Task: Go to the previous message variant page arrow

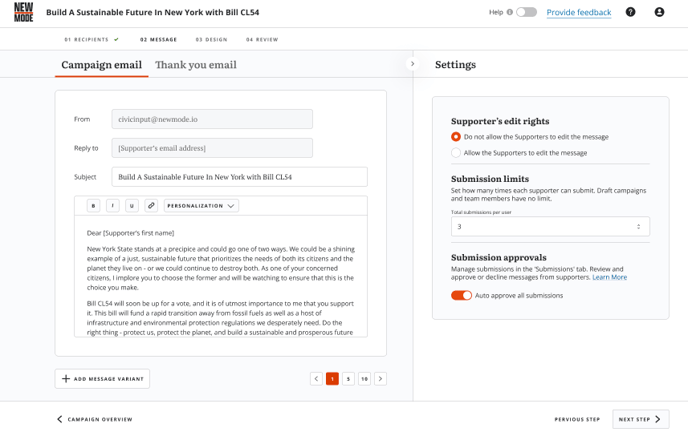Action: pyautogui.click(x=316, y=379)
